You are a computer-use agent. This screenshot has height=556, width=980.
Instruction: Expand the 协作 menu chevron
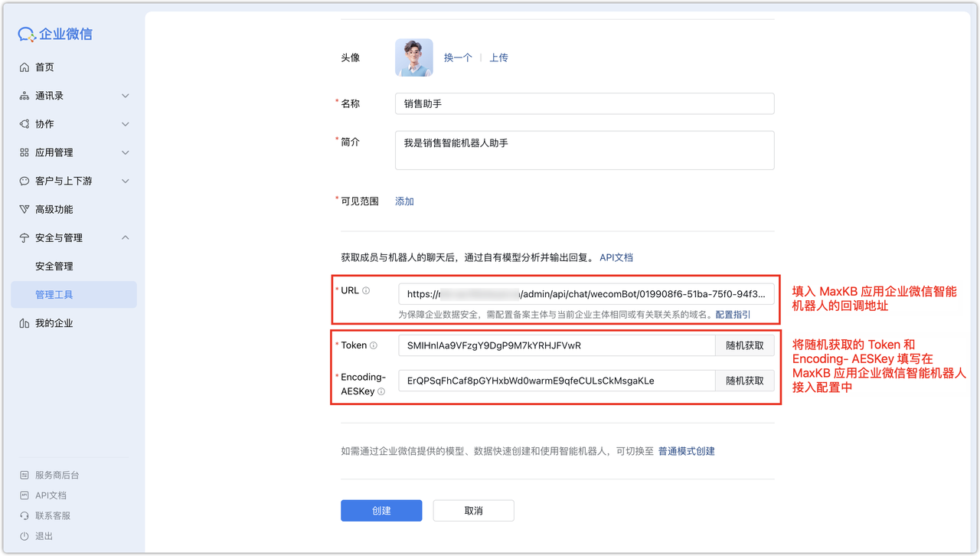[x=126, y=124]
